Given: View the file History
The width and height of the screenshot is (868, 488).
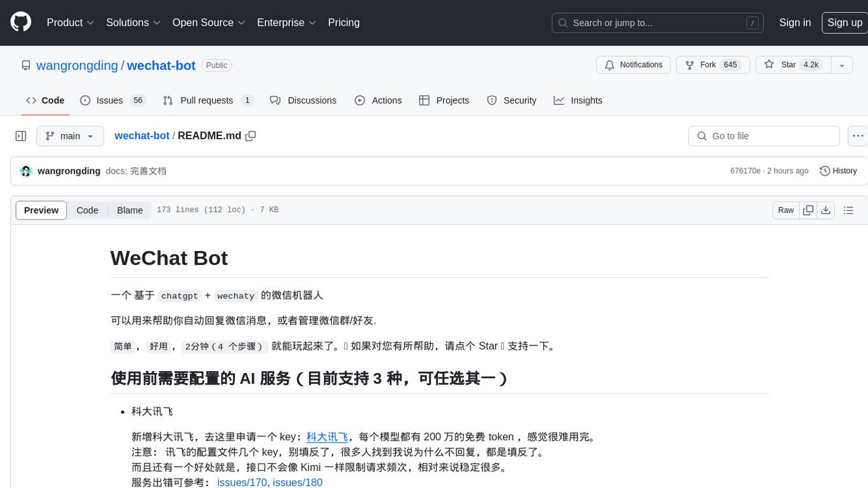Looking at the screenshot, I should [x=838, y=171].
